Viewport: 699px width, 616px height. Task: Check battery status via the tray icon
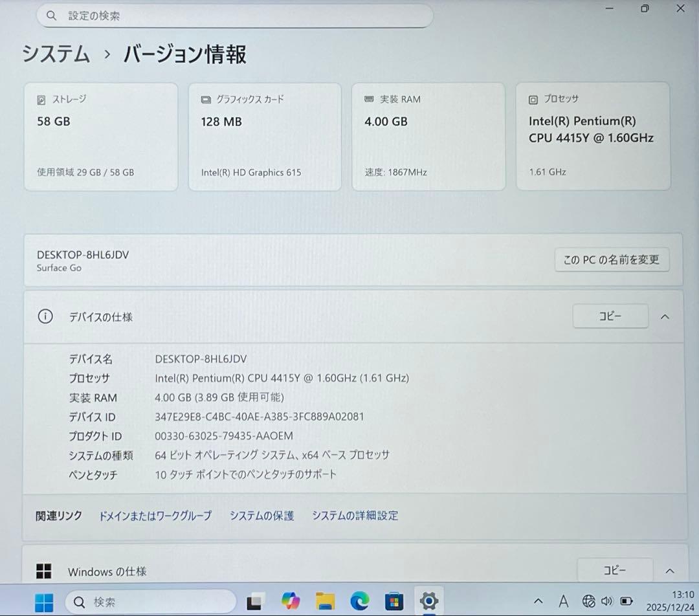[627, 601]
